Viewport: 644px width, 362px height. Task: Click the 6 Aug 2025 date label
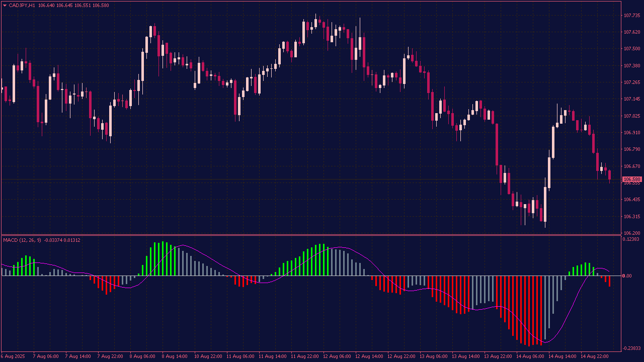(13, 356)
